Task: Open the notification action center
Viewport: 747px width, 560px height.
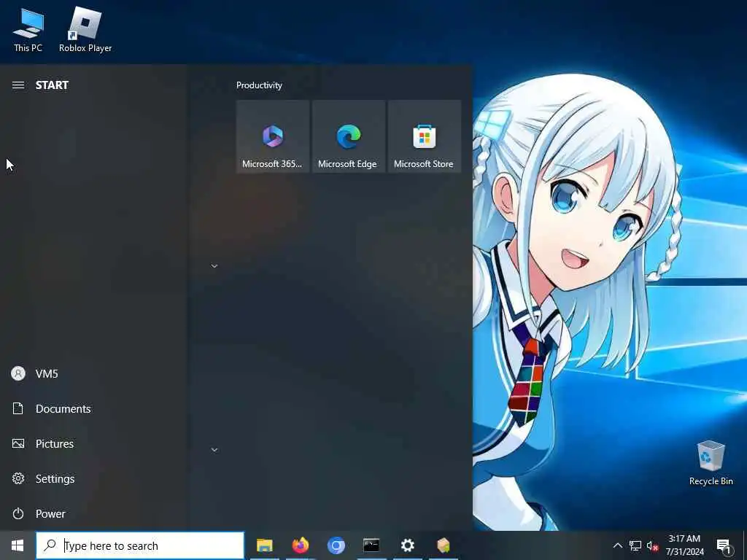Action: pos(724,546)
